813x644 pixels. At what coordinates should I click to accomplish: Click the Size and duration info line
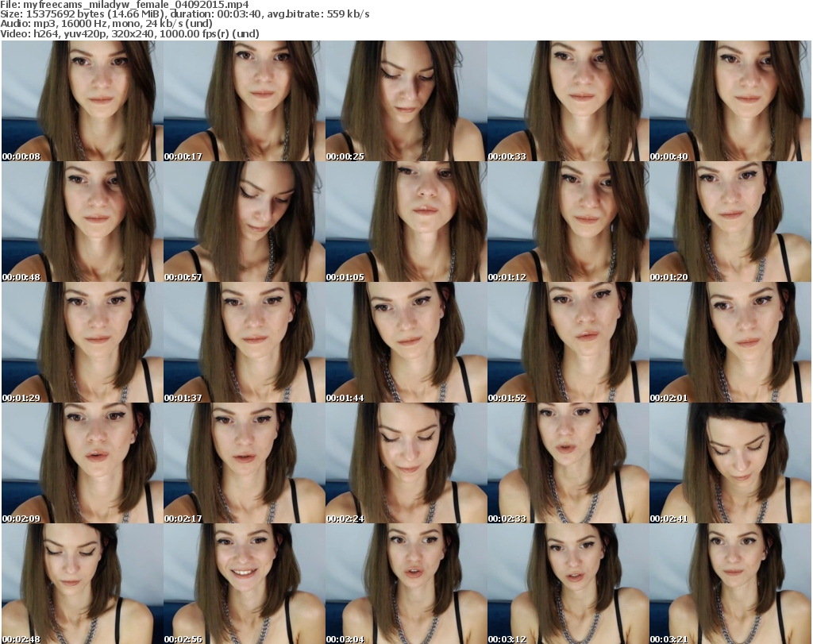pos(184,14)
